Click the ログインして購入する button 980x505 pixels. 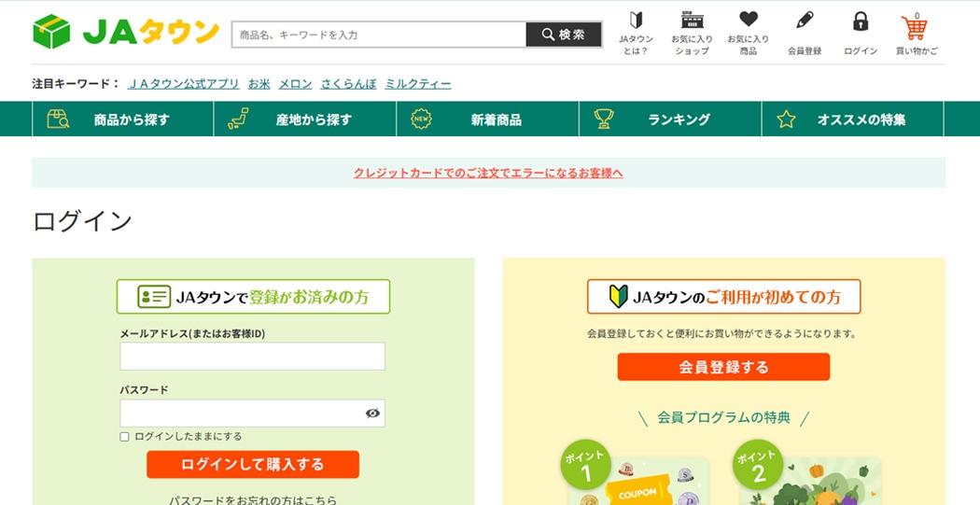(253, 464)
